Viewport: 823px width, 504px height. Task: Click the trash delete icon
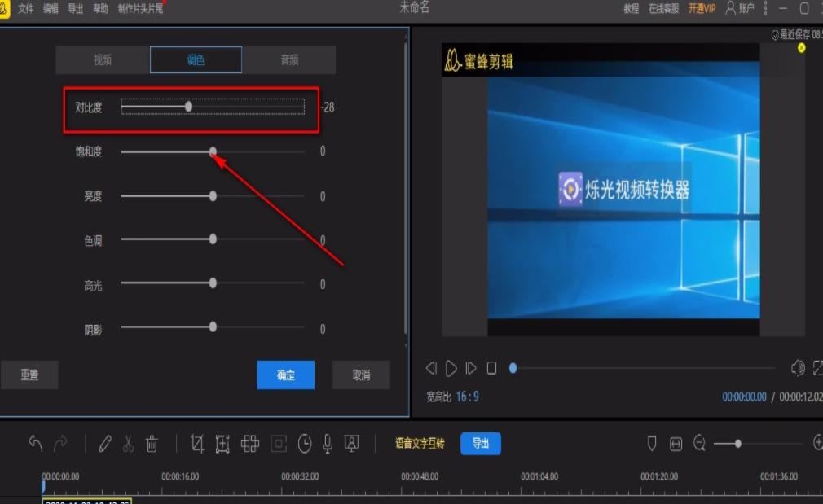pos(152,443)
